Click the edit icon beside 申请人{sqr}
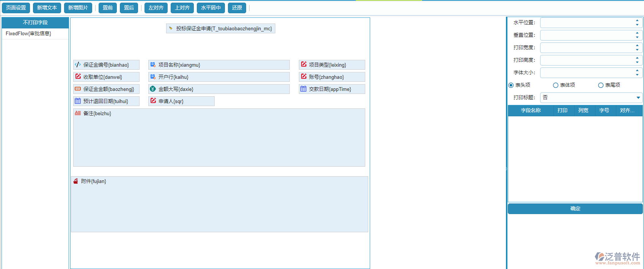The height and width of the screenshot is (269, 644). click(x=153, y=101)
